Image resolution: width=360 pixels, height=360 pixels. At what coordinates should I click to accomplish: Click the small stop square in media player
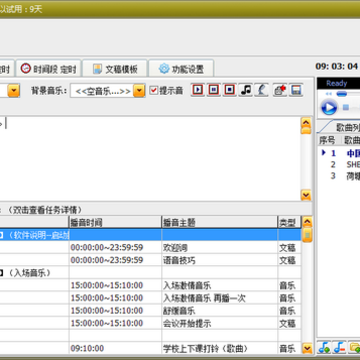pyautogui.click(x=346, y=107)
